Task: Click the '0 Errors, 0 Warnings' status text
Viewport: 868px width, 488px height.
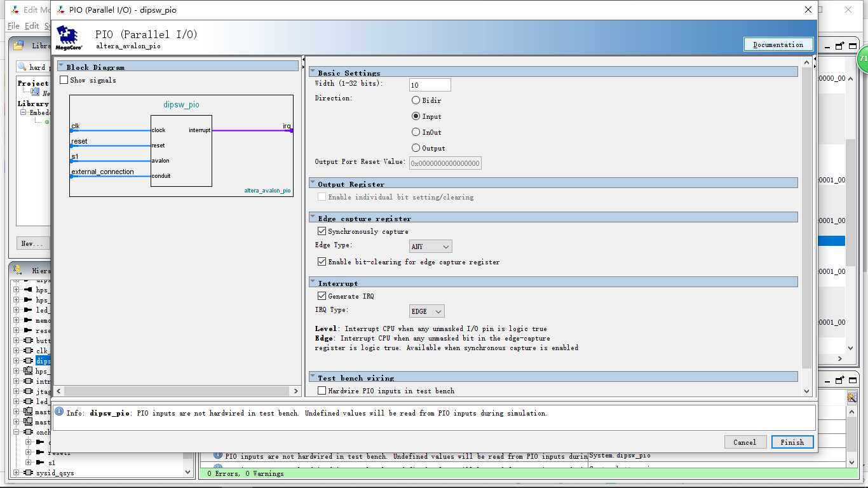Action: (x=245, y=473)
